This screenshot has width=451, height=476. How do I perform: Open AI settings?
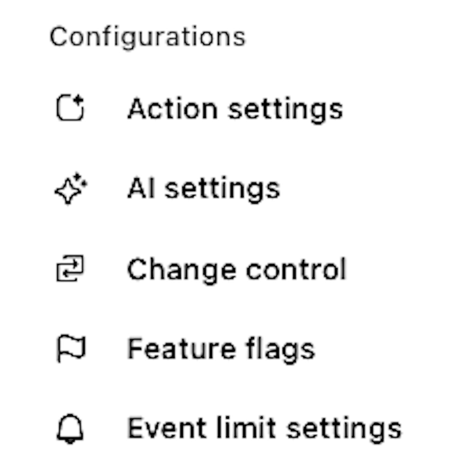click(204, 189)
